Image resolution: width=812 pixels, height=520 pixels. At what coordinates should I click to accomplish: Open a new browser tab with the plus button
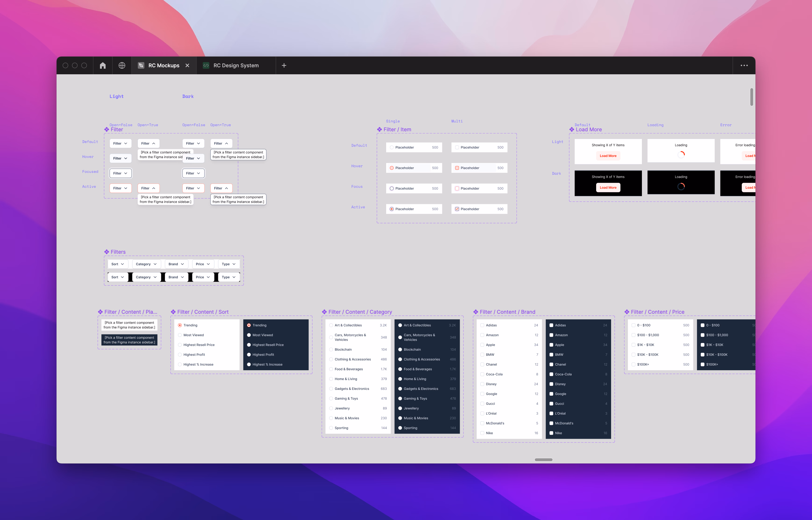284,65
